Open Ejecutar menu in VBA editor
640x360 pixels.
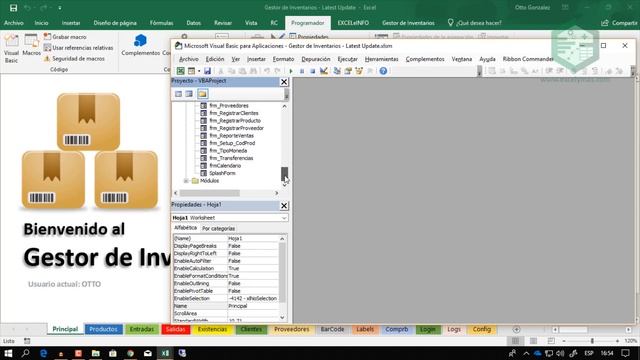[x=347, y=59]
